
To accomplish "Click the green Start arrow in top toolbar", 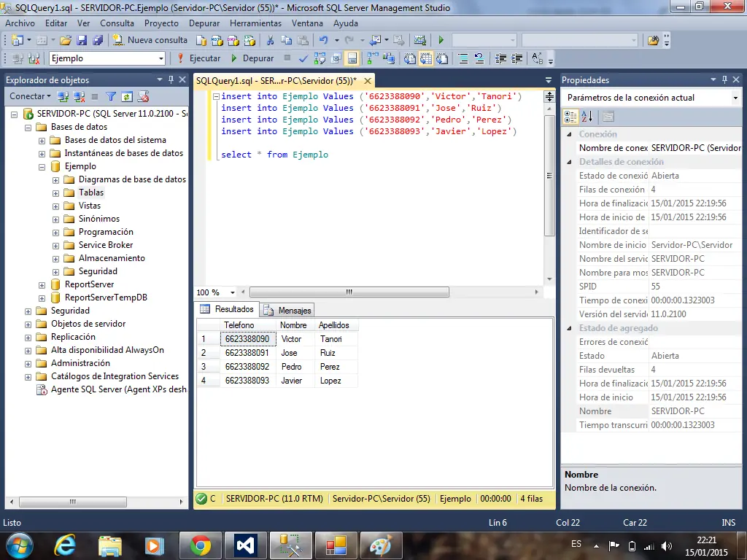I will 441,41.
